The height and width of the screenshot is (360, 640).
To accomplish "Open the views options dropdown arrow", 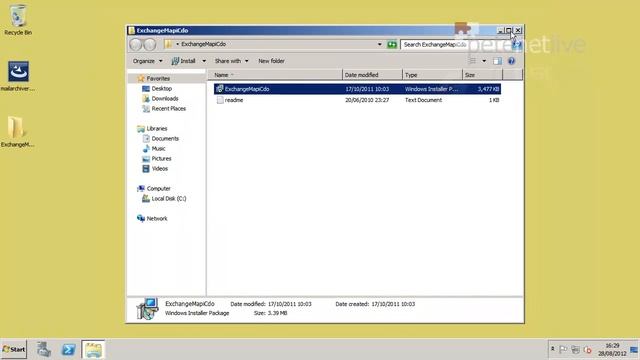I will click(x=484, y=61).
